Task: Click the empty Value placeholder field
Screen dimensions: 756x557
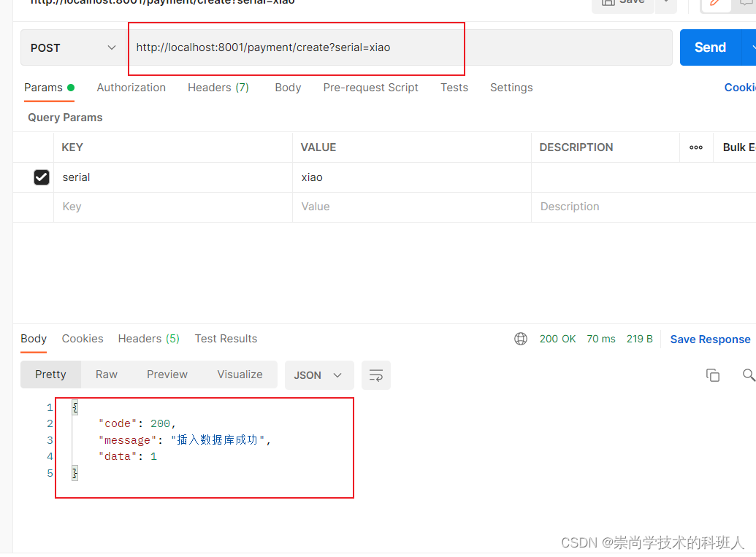Action: [412, 207]
